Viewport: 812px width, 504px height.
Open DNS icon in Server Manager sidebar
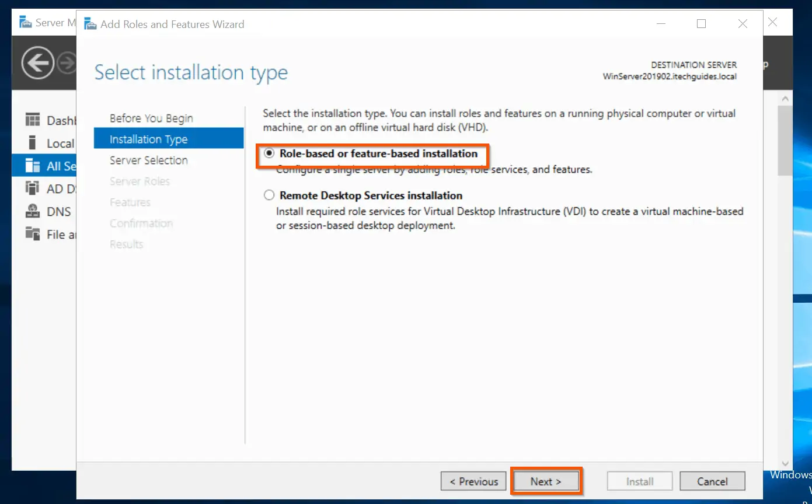point(33,211)
